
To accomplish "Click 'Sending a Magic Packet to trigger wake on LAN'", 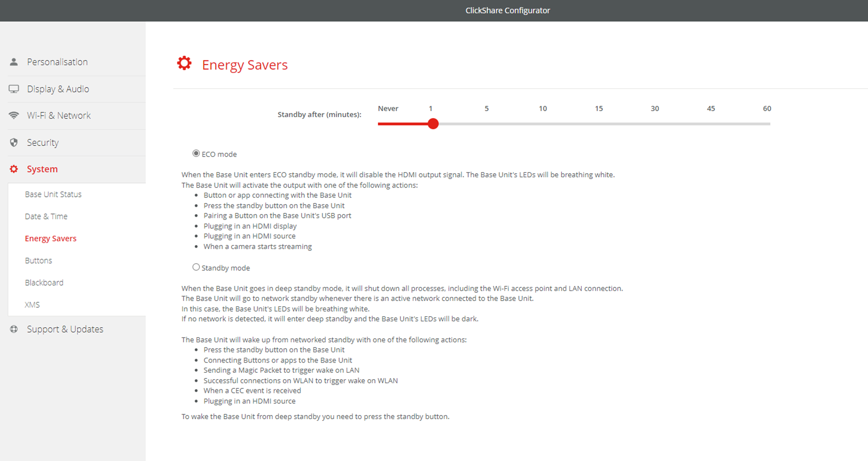I will point(282,370).
